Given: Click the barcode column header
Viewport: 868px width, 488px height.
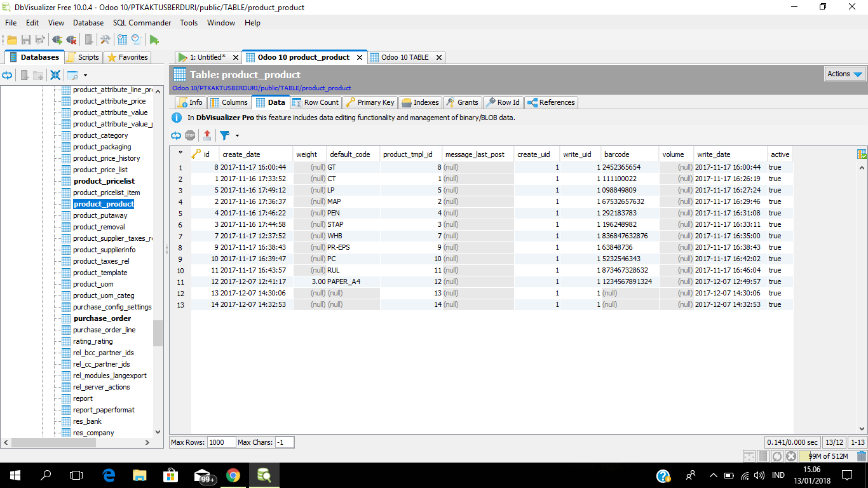Looking at the screenshot, I should (630, 154).
